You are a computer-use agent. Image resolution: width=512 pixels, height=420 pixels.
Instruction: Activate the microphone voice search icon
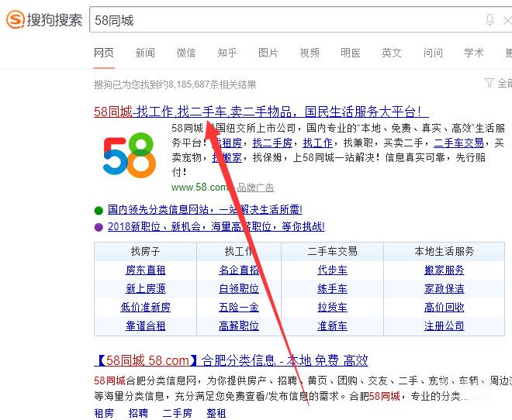(x=490, y=20)
